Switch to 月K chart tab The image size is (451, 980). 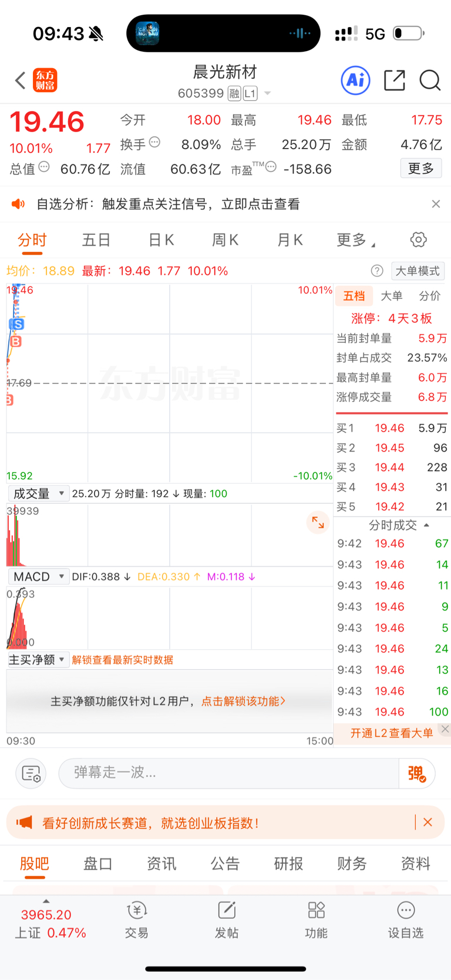pos(290,240)
